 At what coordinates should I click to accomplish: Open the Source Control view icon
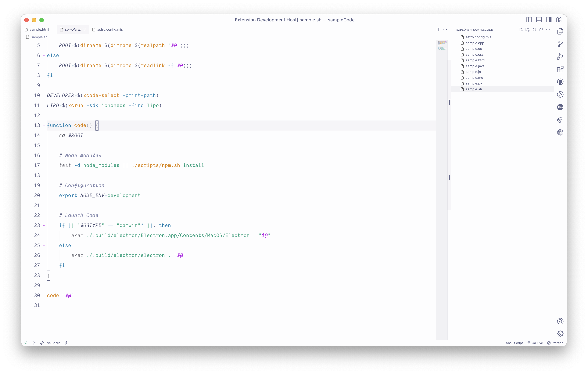click(560, 44)
